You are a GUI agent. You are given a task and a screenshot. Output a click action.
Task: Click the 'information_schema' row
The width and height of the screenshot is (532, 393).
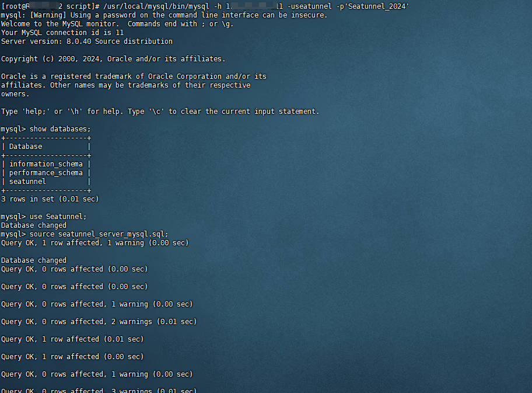click(46, 164)
